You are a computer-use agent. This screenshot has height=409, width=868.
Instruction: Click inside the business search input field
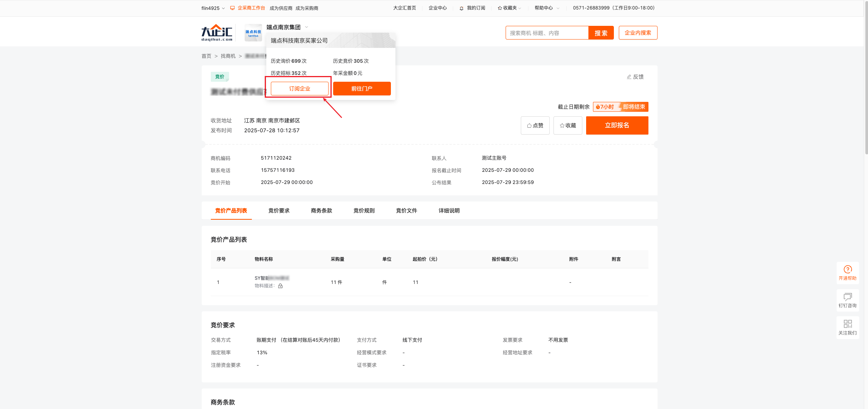pos(547,33)
